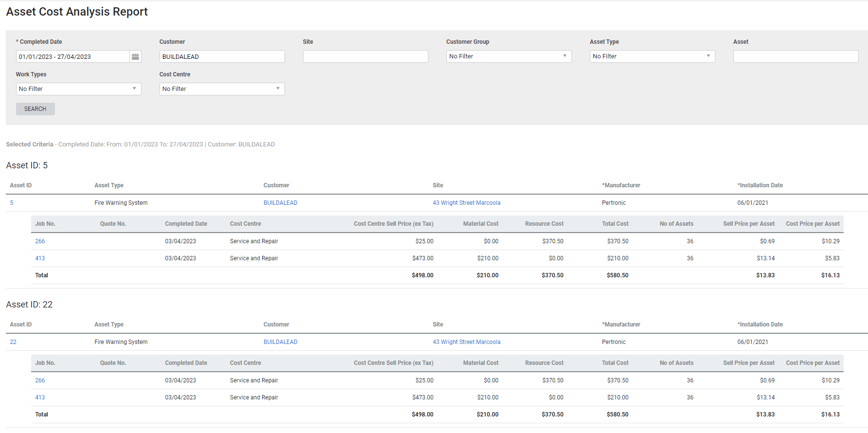The width and height of the screenshot is (868, 433).
Task: Click into the Site filter field
Action: (x=365, y=56)
